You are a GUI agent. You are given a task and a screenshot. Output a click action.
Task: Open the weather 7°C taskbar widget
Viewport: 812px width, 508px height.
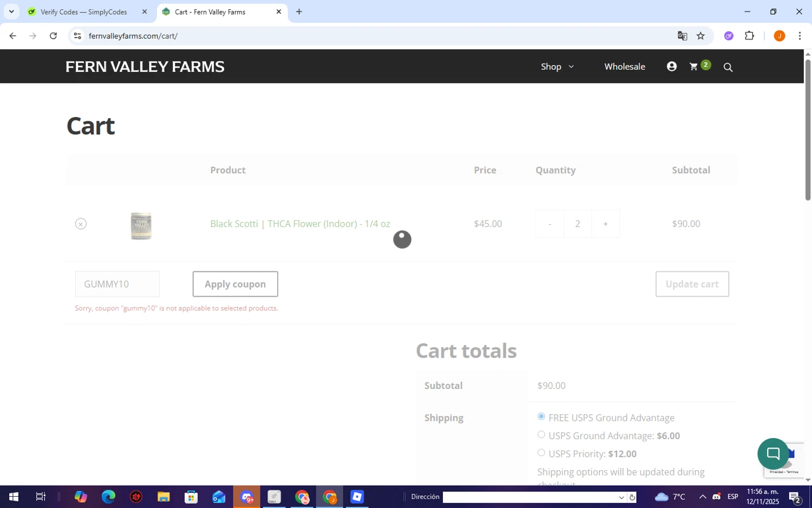670,497
